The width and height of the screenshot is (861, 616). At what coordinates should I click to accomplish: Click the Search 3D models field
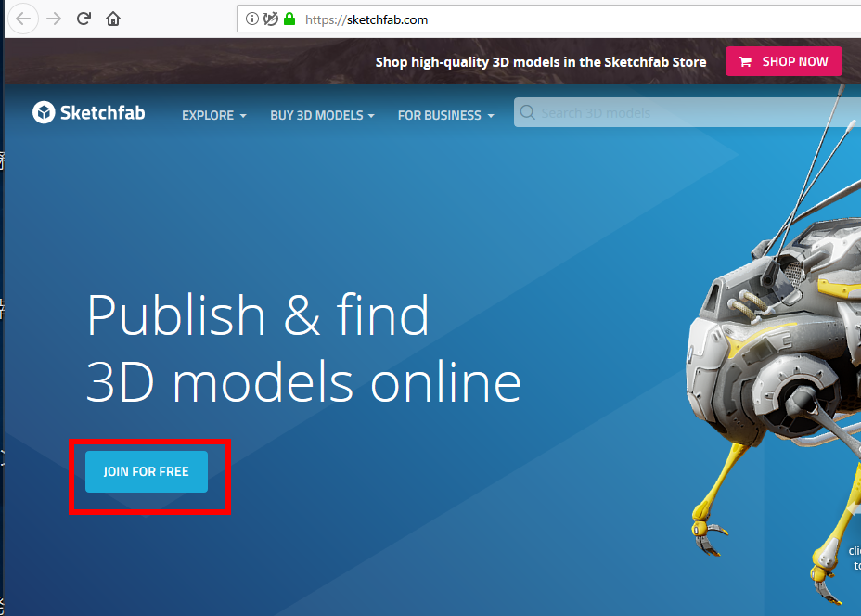pyautogui.click(x=688, y=112)
